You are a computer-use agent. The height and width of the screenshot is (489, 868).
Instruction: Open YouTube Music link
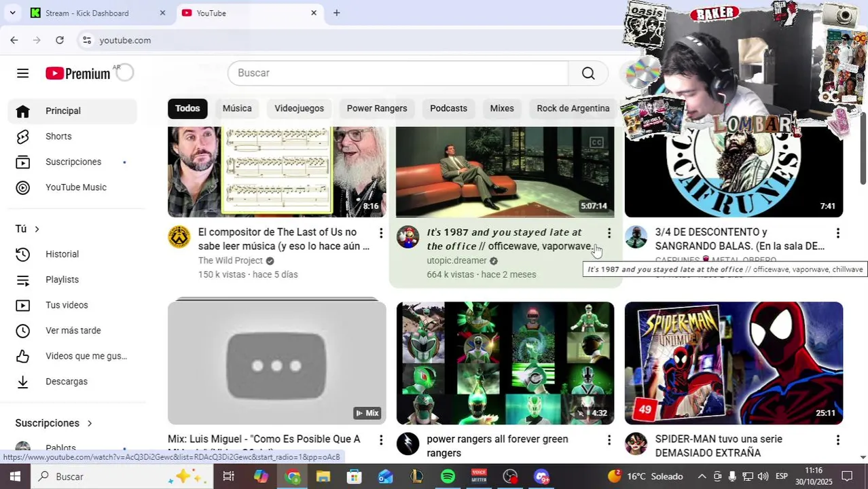tap(72, 187)
